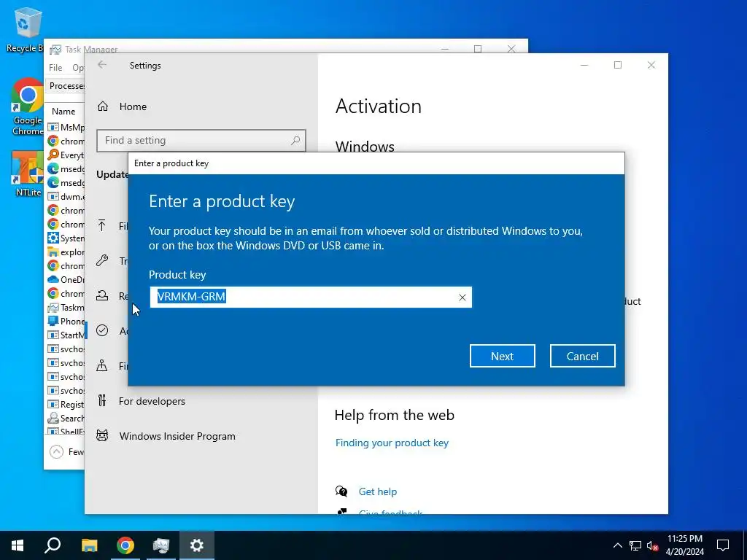This screenshot has width=747, height=560.
Task: Open File Explorer from taskbar
Action: pos(89,545)
